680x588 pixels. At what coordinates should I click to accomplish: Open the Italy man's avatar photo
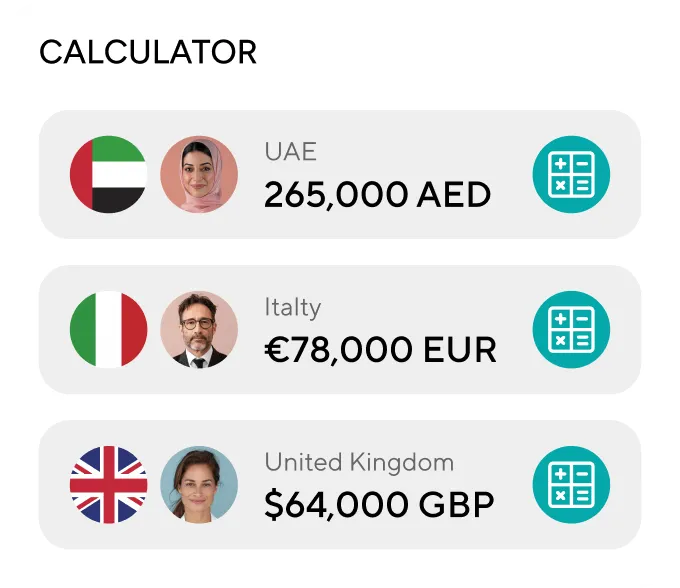click(199, 329)
